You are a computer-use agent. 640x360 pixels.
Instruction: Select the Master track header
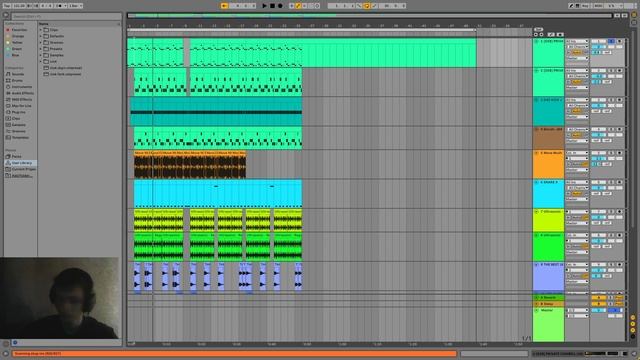click(548, 324)
